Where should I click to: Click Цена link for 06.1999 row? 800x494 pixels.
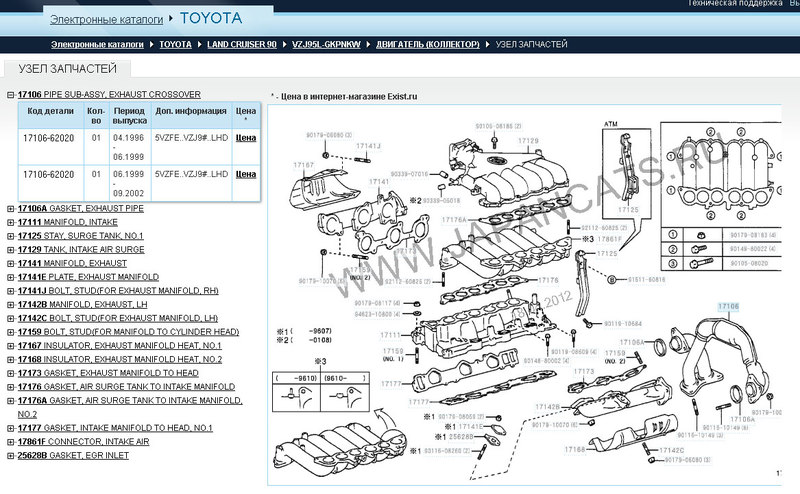(246, 175)
